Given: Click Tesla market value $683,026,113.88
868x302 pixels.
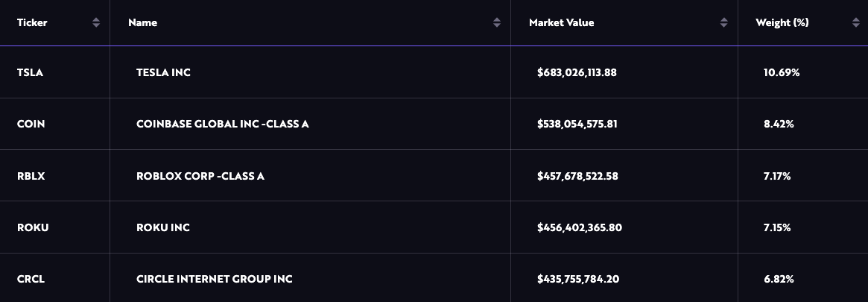Looking at the screenshot, I should pyautogui.click(x=577, y=73).
